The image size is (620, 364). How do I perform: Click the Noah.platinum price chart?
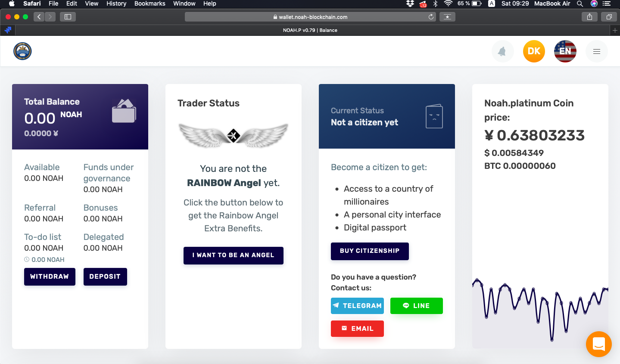[x=540, y=312]
